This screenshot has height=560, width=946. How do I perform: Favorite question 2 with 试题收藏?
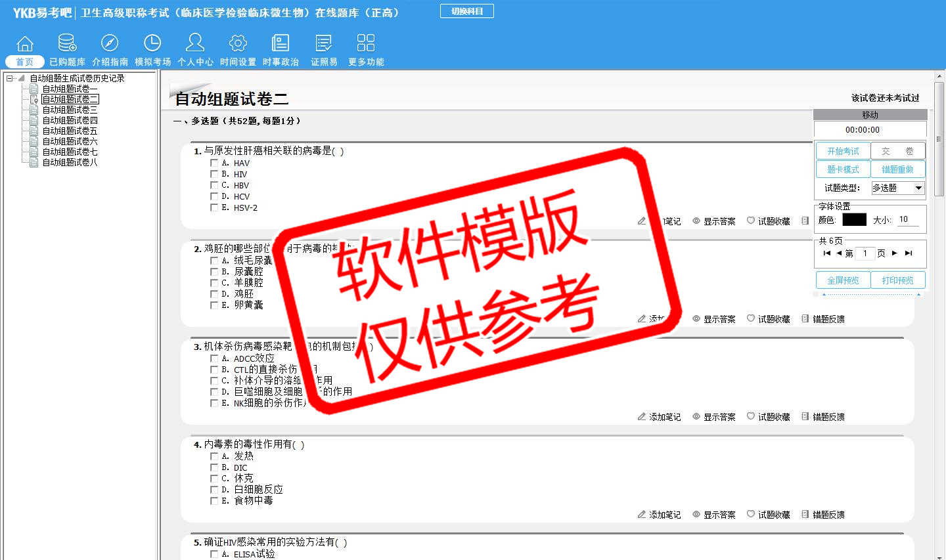769,319
